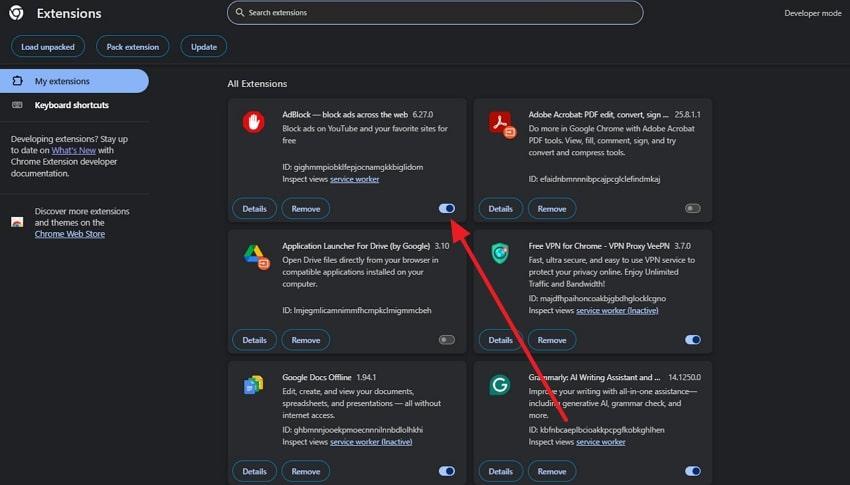Inspect AdBlock service worker link
The height and width of the screenshot is (485, 850).
pyautogui.click(x=355, y=179)
